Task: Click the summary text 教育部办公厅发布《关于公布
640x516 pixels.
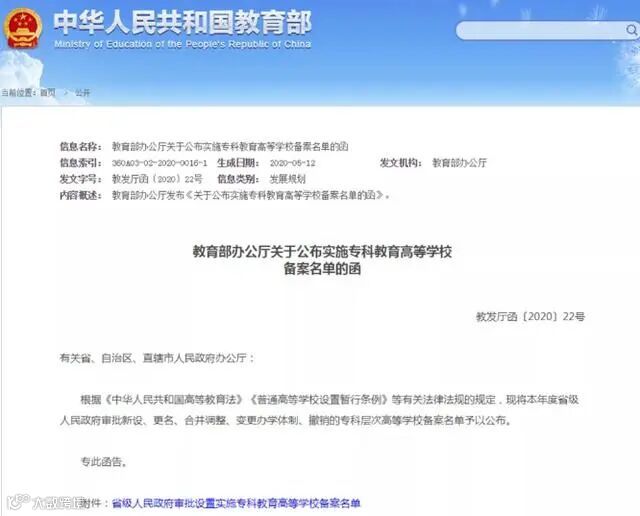Action: (251, 196)
